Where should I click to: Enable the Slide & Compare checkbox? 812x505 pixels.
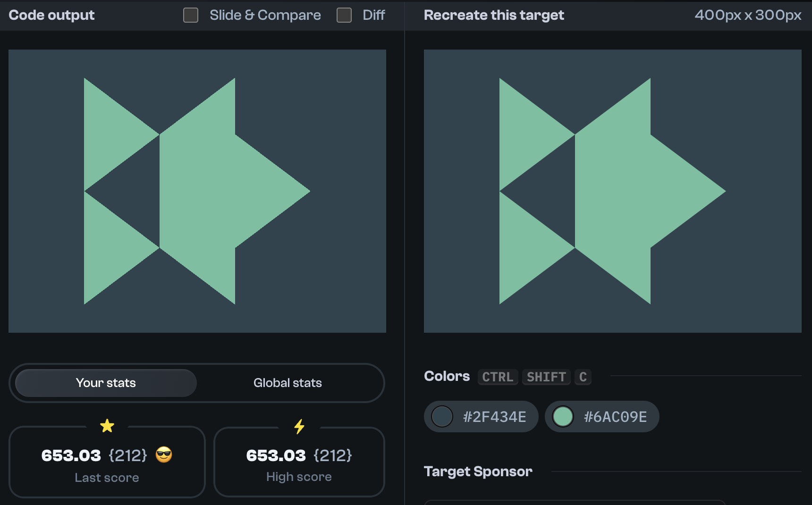pos(190,15)
